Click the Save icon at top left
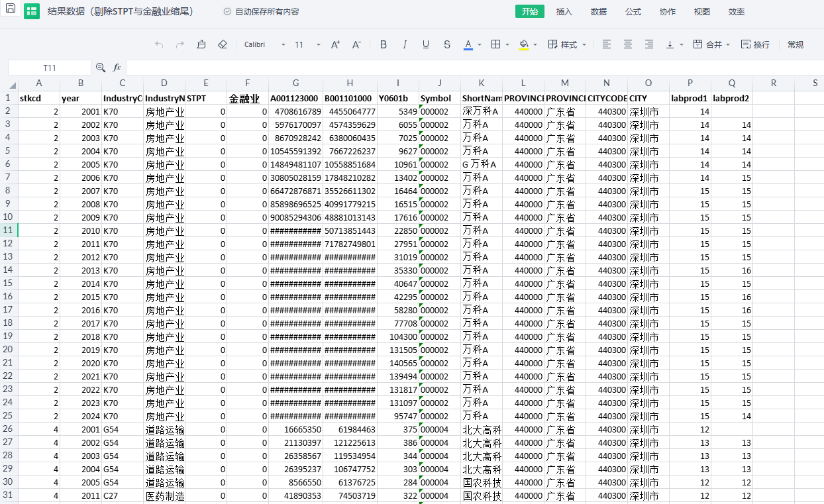 [11, 9]
